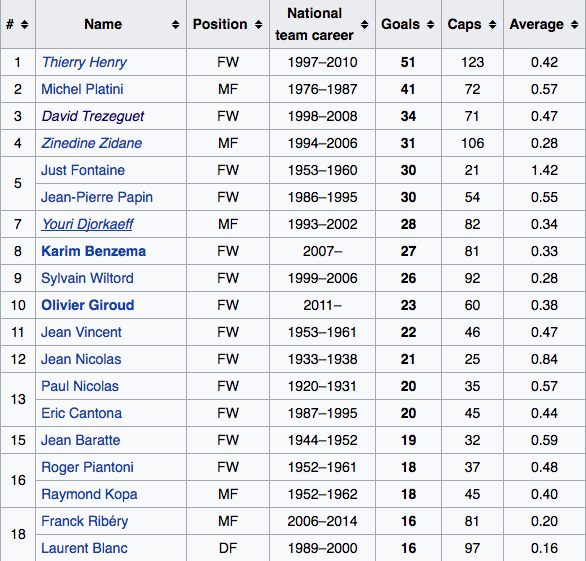Follow the Zinedine Zidane link
The width and height of the screenshot is (586, 561).
(92, 143)
